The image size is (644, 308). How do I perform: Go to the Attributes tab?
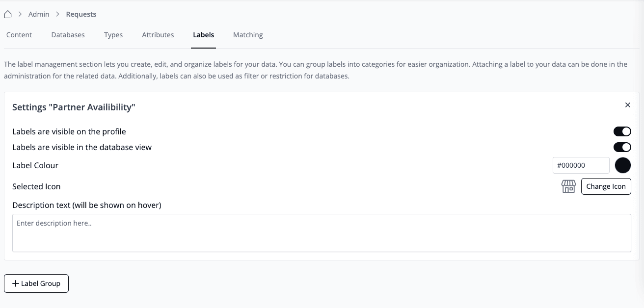point(158,35)
